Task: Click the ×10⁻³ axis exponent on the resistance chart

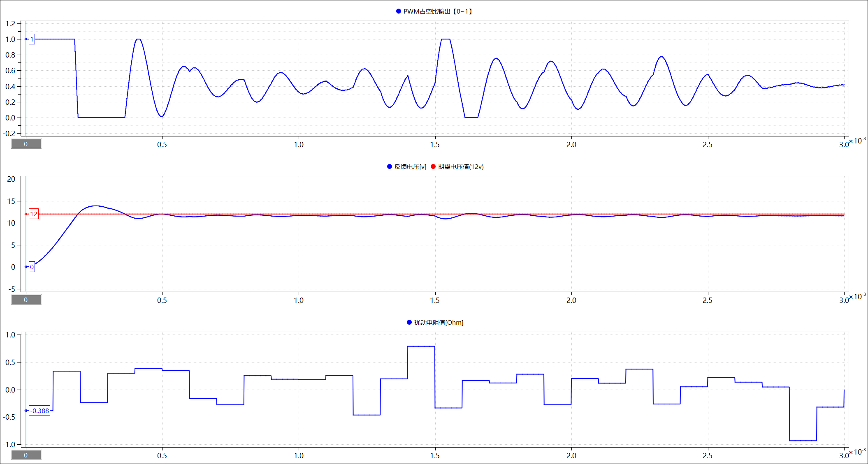Action: tap(858, 452)
